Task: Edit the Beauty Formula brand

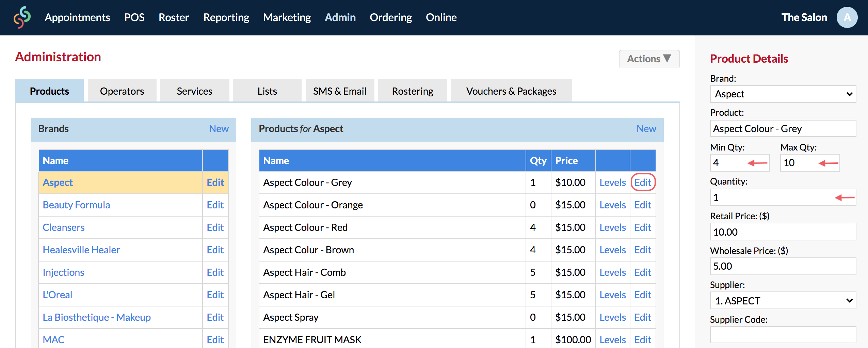Action: coord(215,205)
